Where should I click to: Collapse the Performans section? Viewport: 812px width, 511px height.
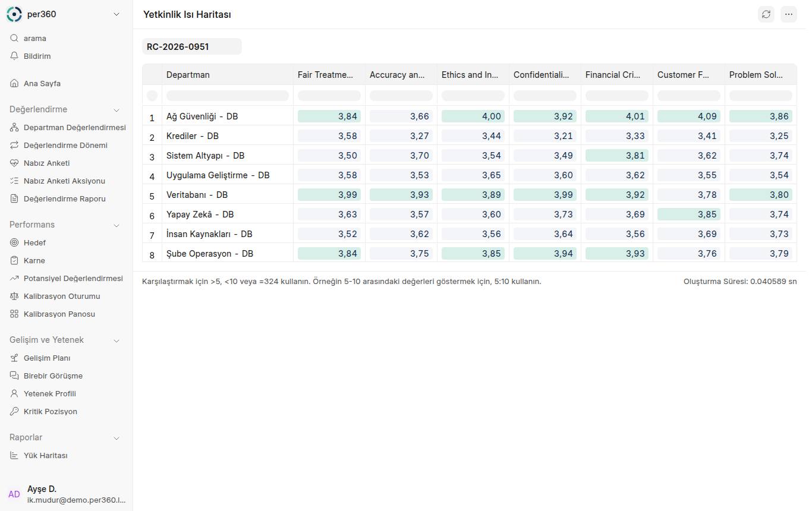117,225
